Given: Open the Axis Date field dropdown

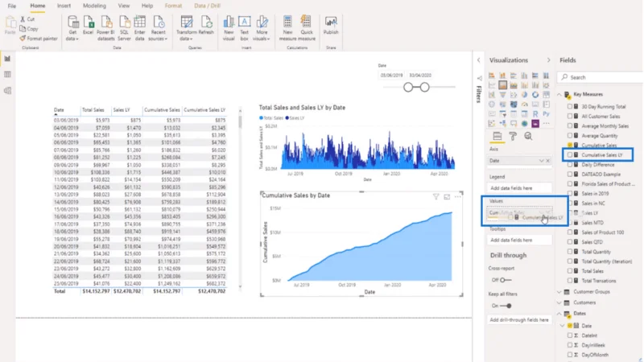Looking at the screenshot, I should (541, 160).
